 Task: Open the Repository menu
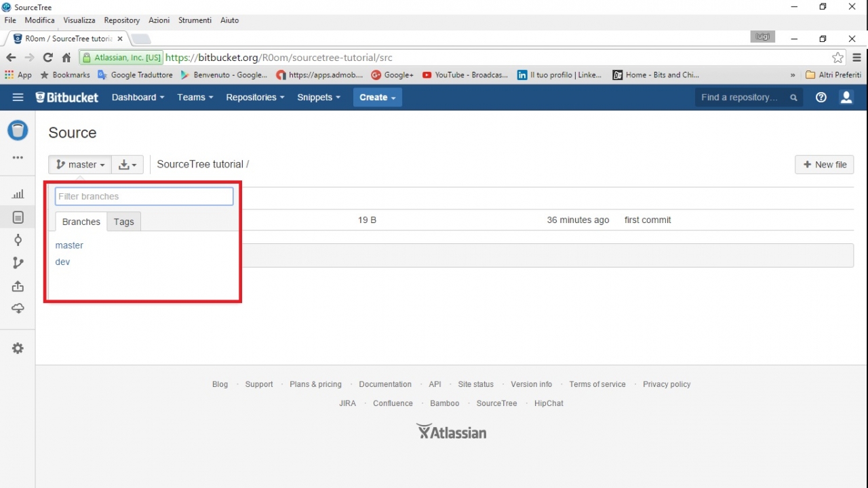click(x=122, y=20)
